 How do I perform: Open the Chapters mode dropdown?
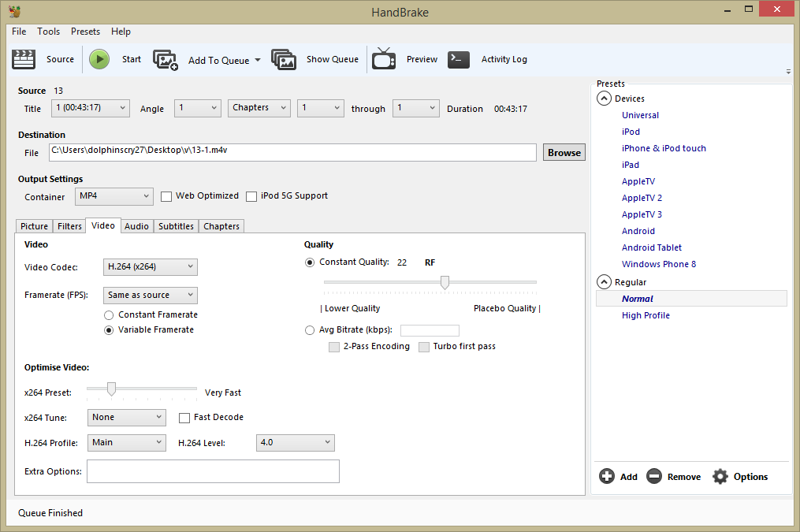(259, 108)
